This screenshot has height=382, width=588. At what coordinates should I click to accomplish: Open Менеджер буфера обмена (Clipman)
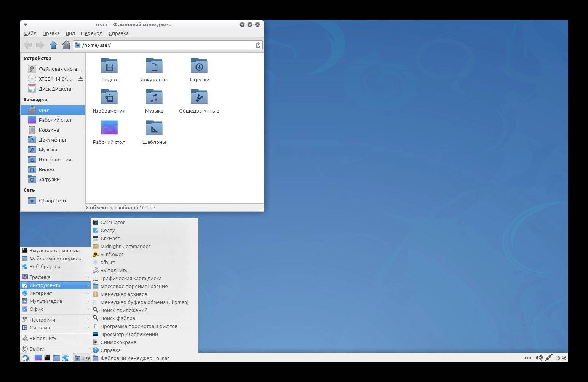(x=144, y=302)
